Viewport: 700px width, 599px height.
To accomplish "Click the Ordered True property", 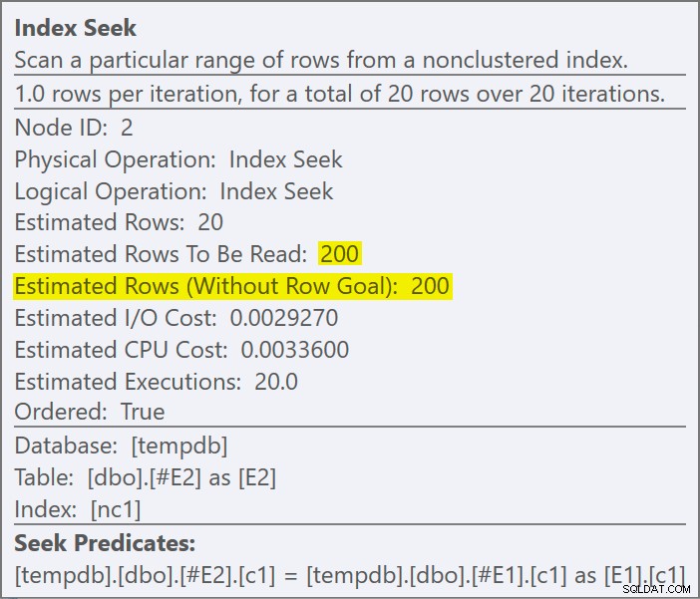I will click(90, 412).
